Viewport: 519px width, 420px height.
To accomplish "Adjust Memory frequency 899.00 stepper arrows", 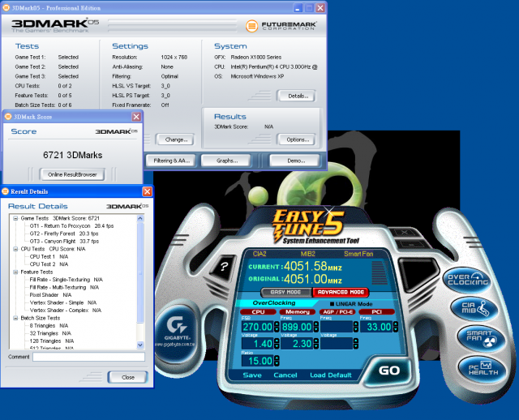I will pos(316,327).
